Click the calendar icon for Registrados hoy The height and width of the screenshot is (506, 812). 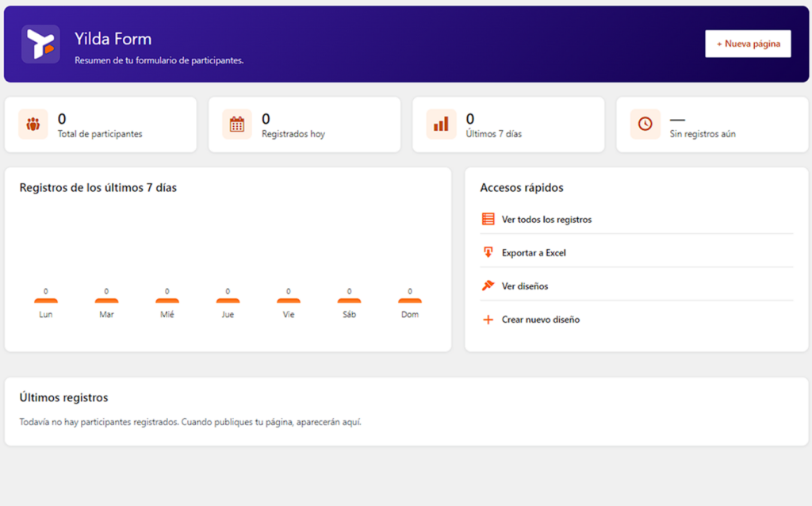coord(237,125)
